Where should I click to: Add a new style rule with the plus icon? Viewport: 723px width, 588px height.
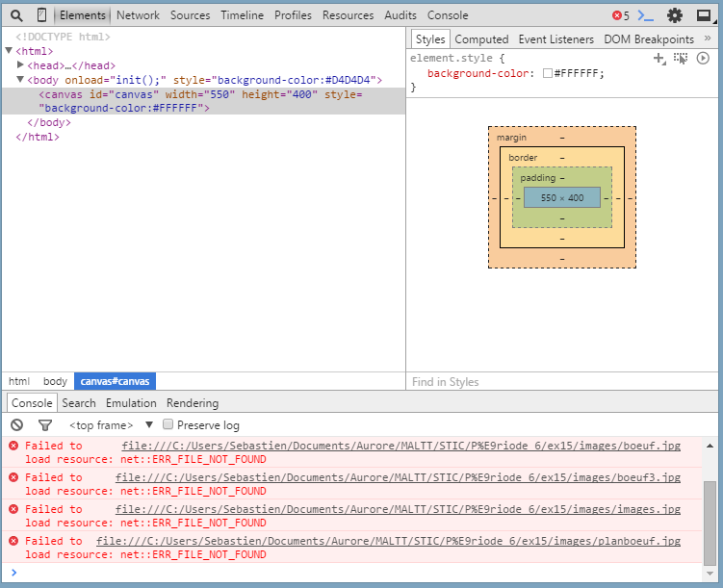tap(659, 59)
